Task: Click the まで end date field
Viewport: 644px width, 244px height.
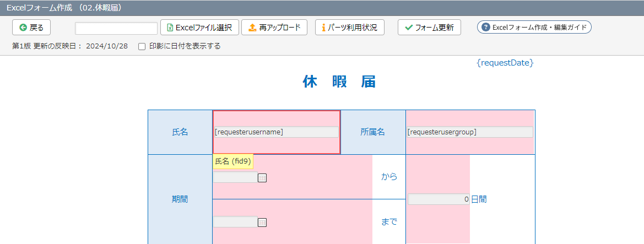Action: pos(235,222)
